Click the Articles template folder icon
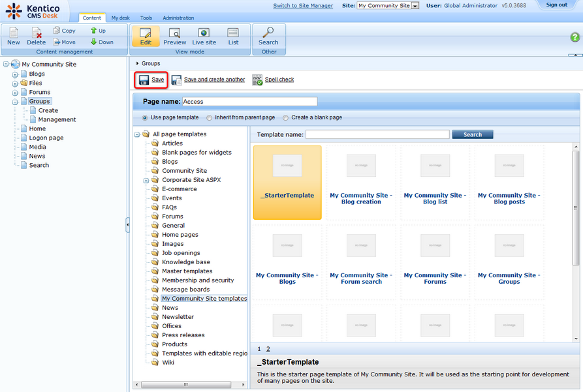Screen dimensions: 583x392 click(155, 143)
